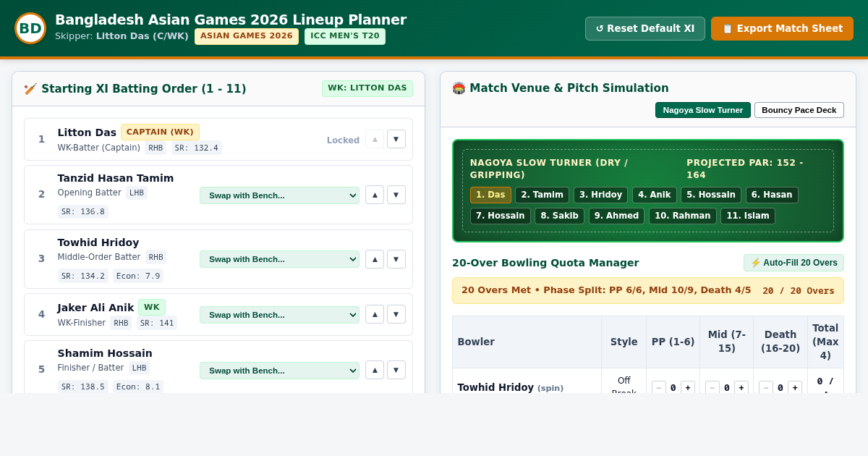
Task: Increase Towhid Hridoy's death overs
Action: tap(795, 388)
